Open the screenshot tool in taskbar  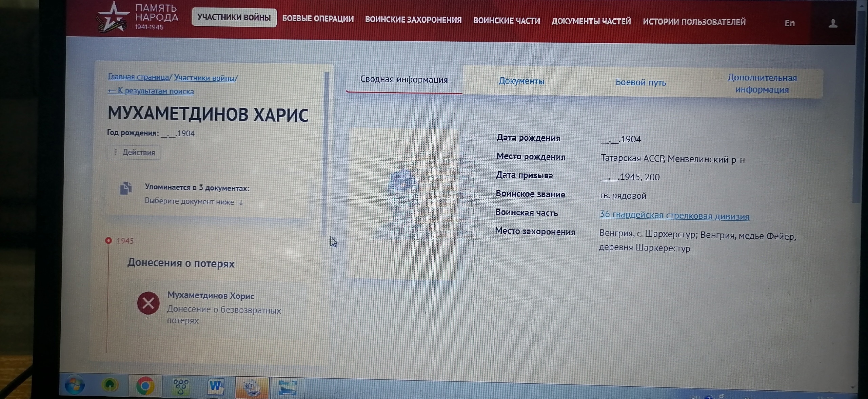point(288,387)
